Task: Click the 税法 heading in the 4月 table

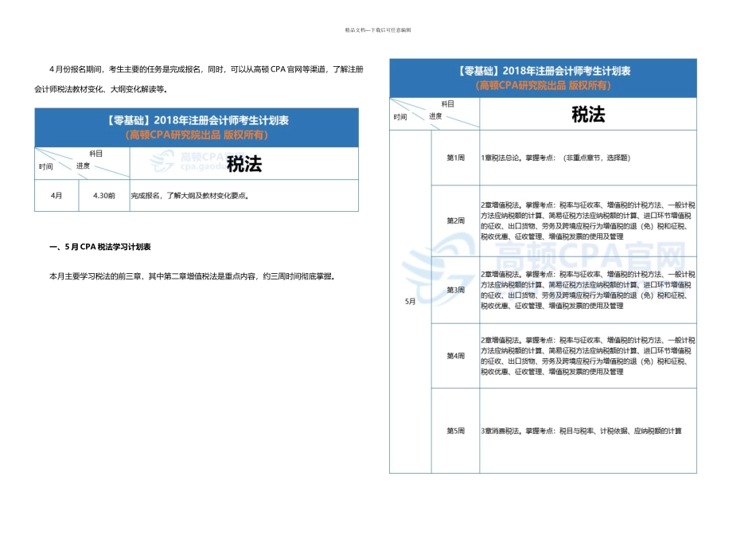Action: tap(244, 164)
